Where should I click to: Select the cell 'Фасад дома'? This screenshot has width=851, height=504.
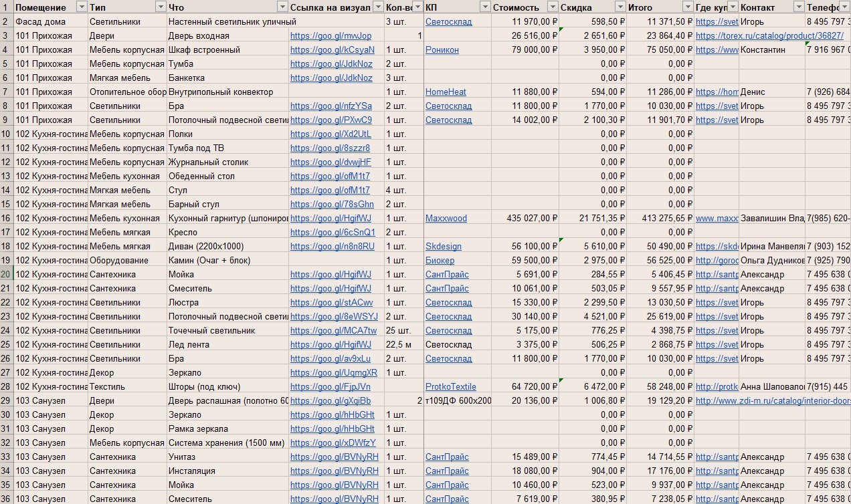pos(50,21)
